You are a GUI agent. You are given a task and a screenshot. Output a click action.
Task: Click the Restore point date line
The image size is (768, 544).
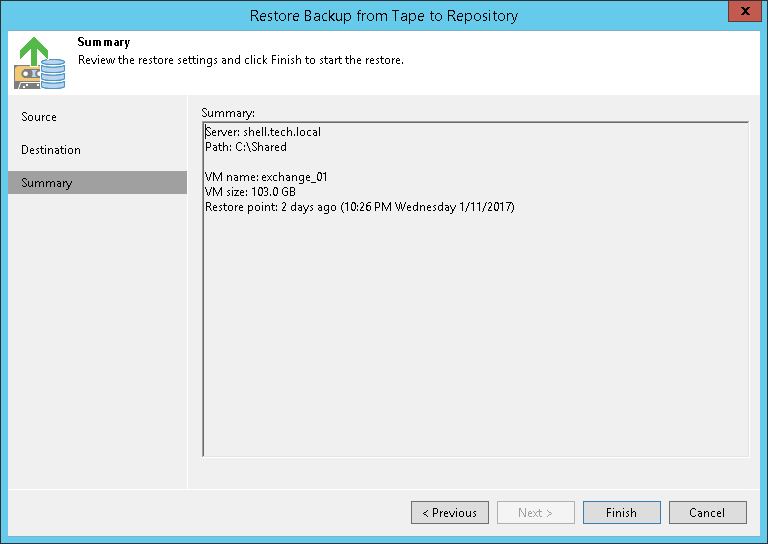pos(359,207)
